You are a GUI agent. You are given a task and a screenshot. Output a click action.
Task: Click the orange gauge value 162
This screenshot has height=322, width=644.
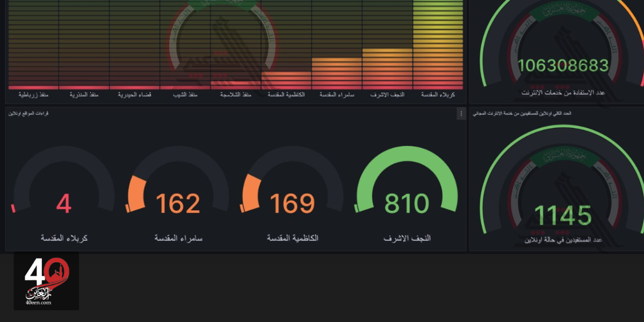pos(178,203)
